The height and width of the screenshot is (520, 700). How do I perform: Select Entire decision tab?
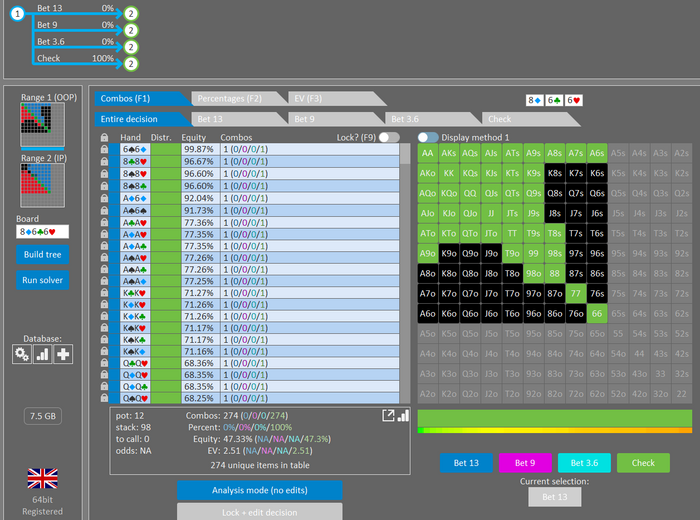point(142,119)
